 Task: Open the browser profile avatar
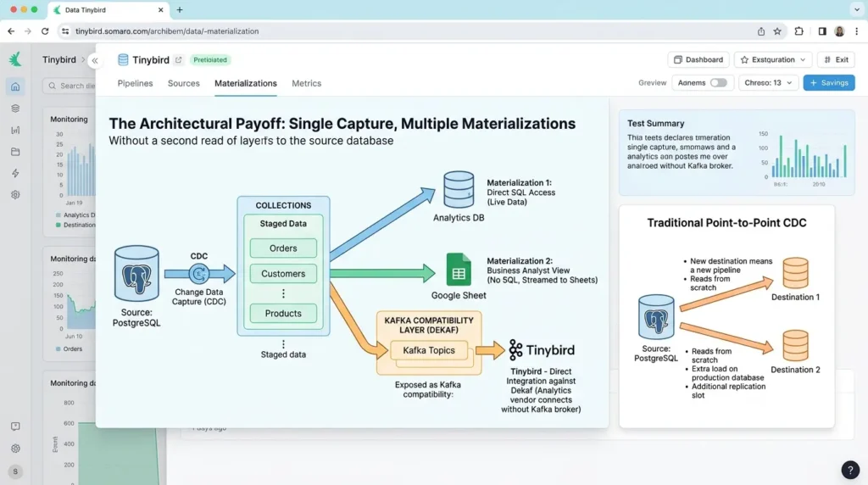tap(839, 31)
